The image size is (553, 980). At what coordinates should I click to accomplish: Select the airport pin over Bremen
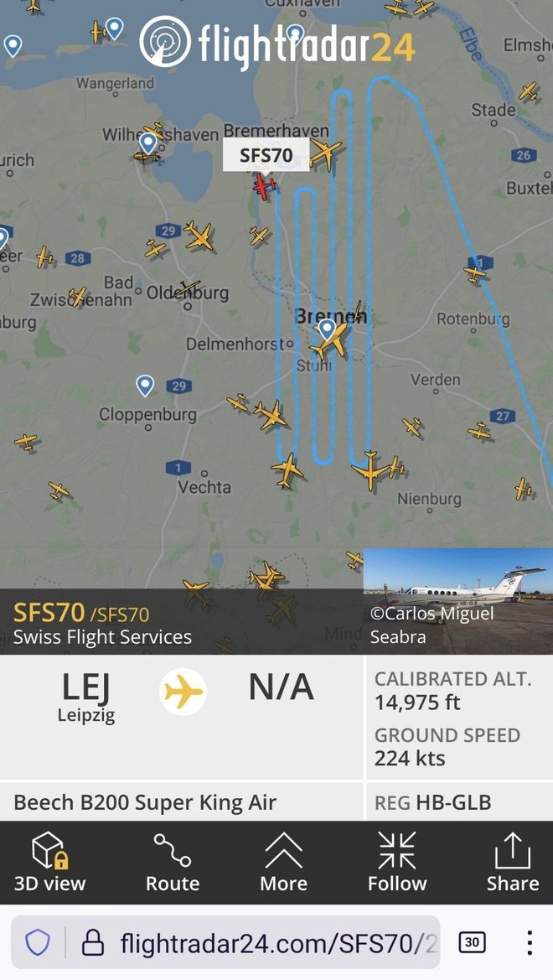[x=327, y=329]
